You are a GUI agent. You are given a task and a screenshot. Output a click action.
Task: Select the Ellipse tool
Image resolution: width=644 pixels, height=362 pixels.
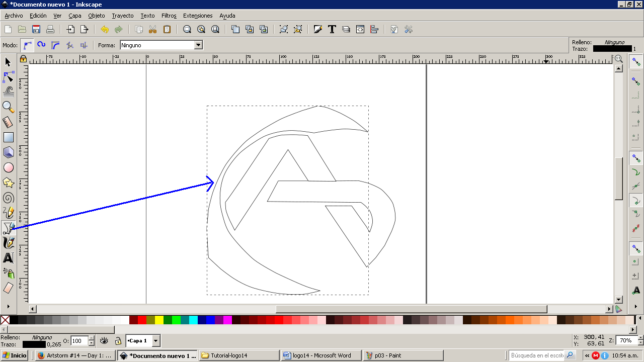click(x=8, y=167)
